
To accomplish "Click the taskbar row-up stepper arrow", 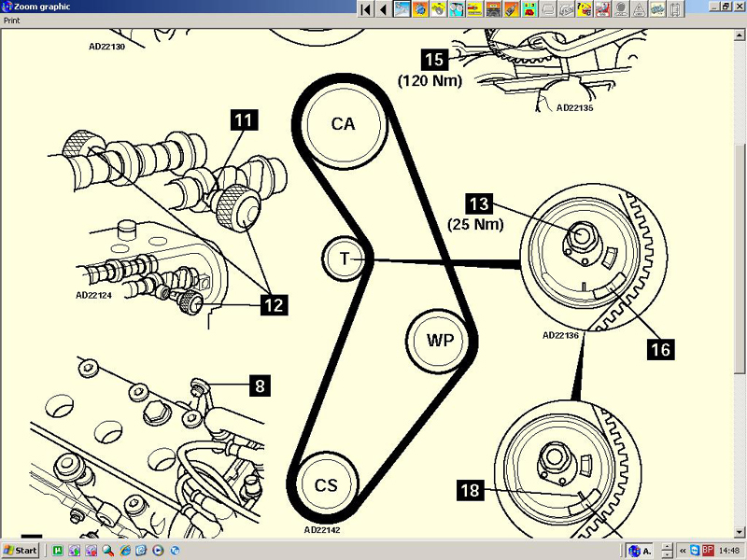I will [x=666, y=546].
